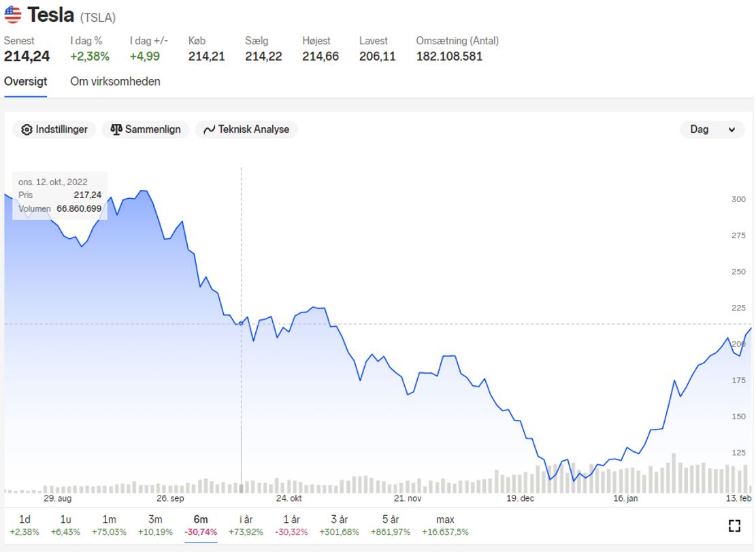Viewport: 756px width, 552px height.
Task: Select the Oversigt tab
Action: coord(25,81)
